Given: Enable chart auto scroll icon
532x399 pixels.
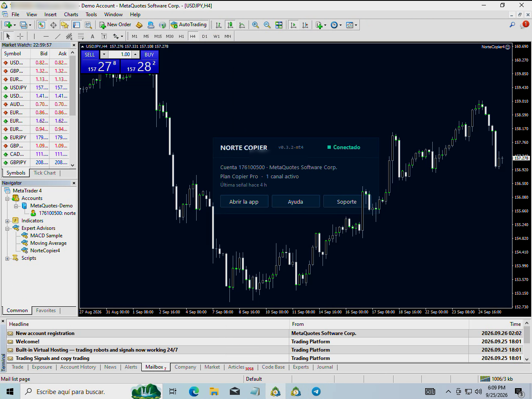Looking at the screenshot, I should point(293,25).
